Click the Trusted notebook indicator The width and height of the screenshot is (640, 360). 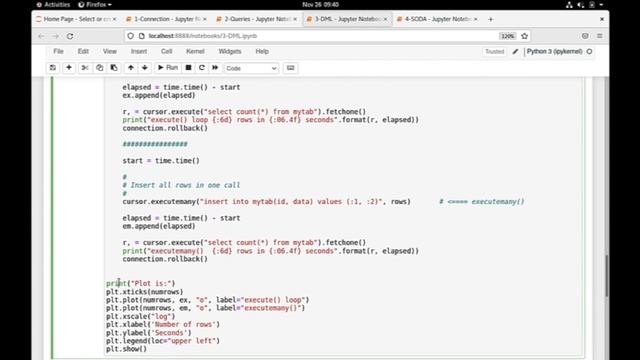[x=495, y=51]
